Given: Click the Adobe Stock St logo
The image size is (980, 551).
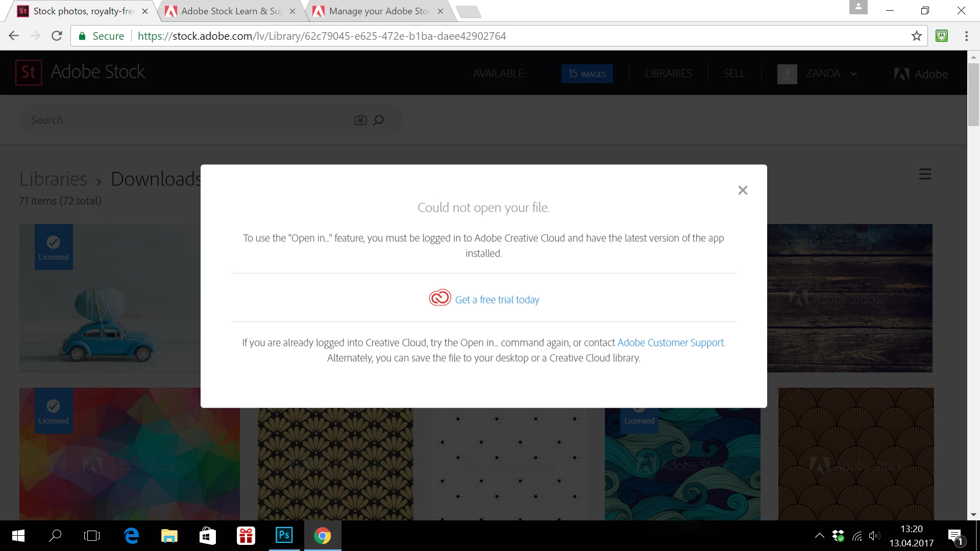Looking at the screenshot, I should pos(29,72).
